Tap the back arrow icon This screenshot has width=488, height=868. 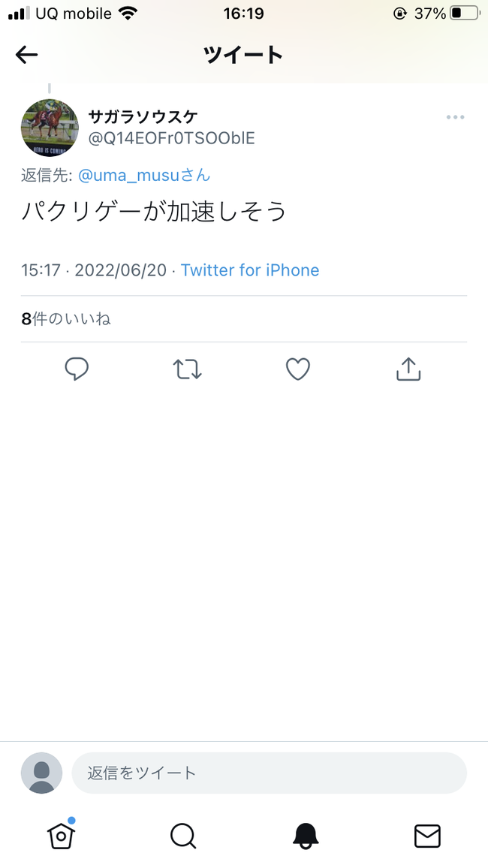tap(26, 55)
